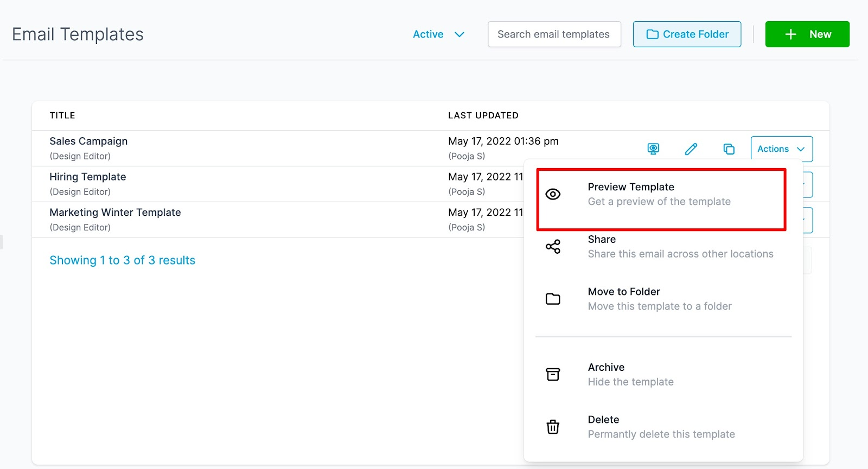Open the Actions dropdown for Sales Campaign
This screenshot has height=469, width=868.
pos(781,149)
